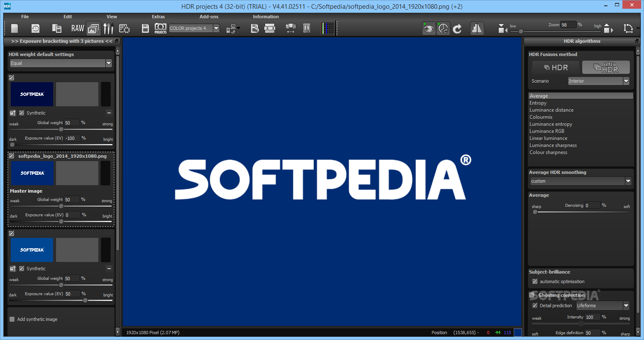Screen dimensions: 644x340
Task: Remove first synthetic image minus button
Action: 109,113
